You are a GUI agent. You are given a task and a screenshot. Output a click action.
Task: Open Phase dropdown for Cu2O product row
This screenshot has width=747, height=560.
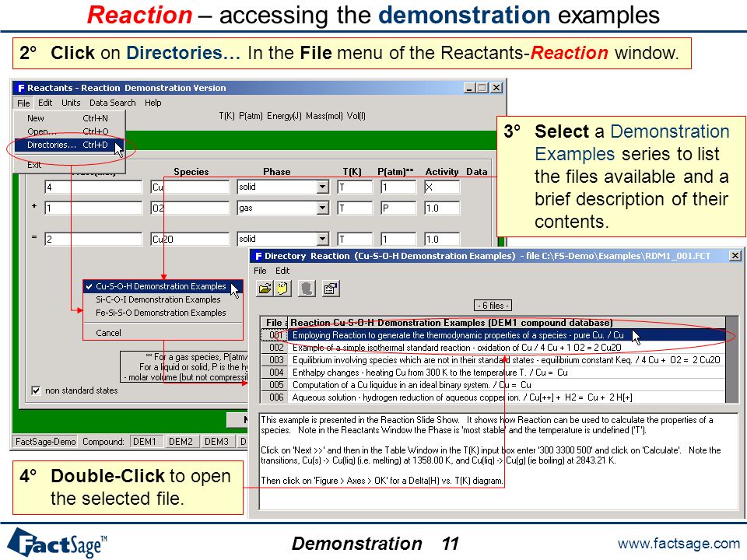pyautogui.click(x=322, y=239)
